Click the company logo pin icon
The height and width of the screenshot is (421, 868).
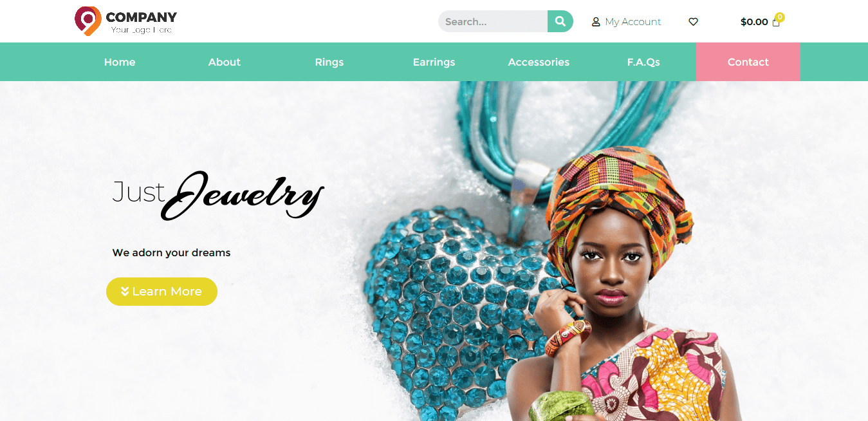pos(88,21)
